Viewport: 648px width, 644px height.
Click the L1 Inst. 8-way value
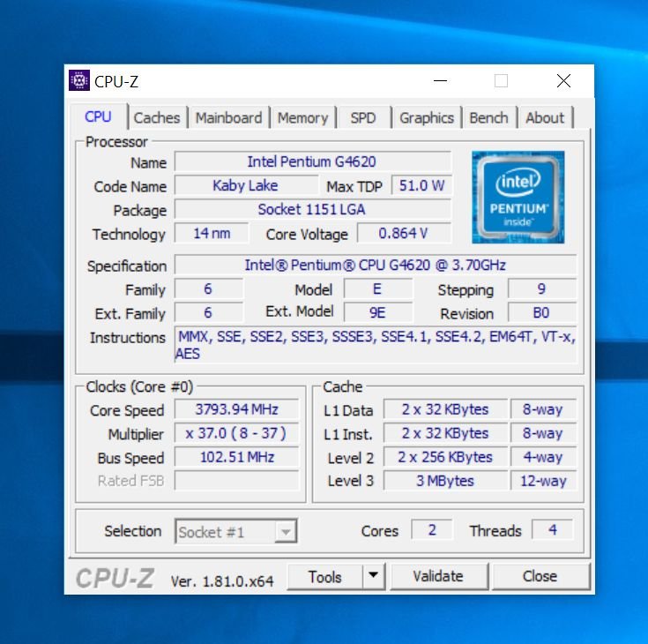[543, 433]
